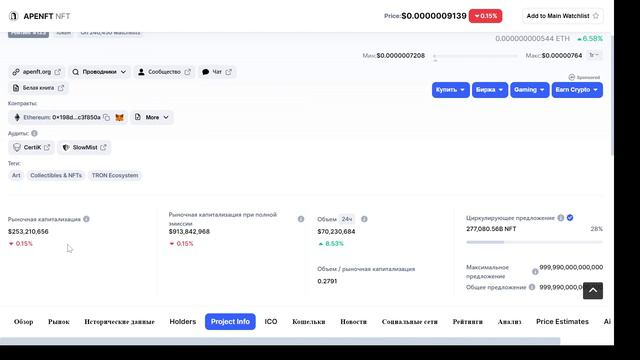Switch to the Кошельки tab

(309, 322)
